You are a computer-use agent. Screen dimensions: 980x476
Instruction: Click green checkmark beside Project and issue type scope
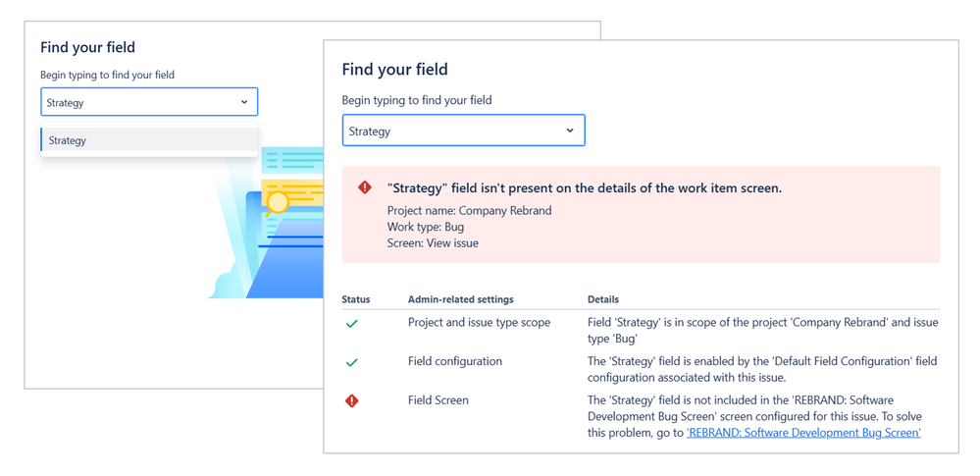[x=351, y=323]
